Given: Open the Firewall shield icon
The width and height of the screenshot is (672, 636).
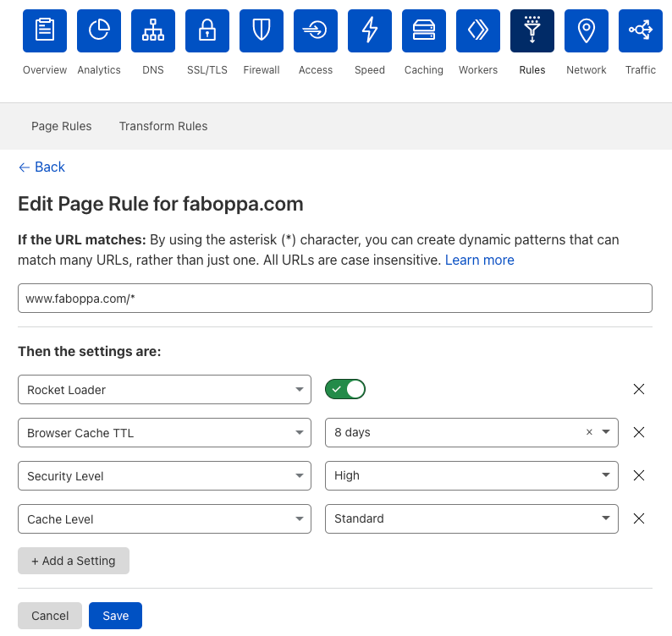Looking at the screenshot, I should point(262,30).
